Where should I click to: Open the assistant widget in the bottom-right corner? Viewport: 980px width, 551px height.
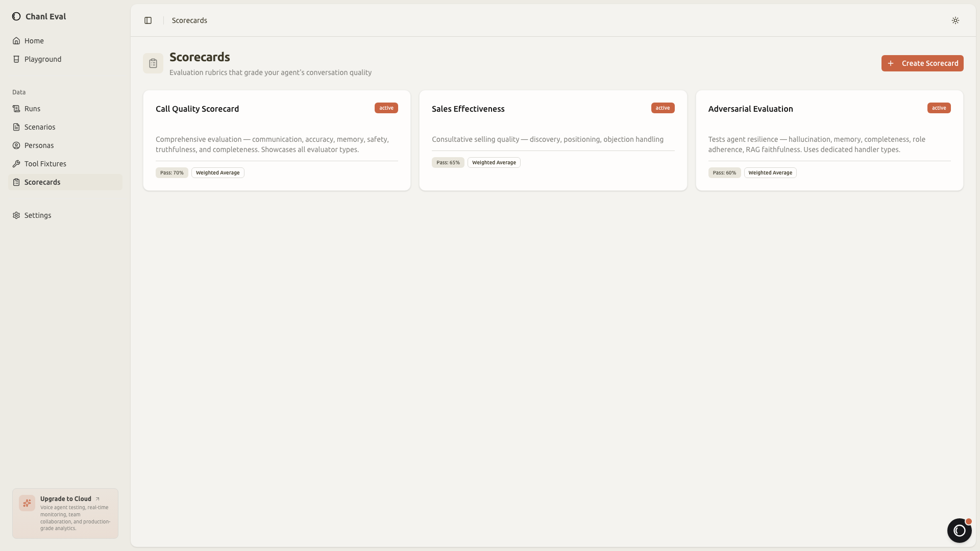(960, 531)
